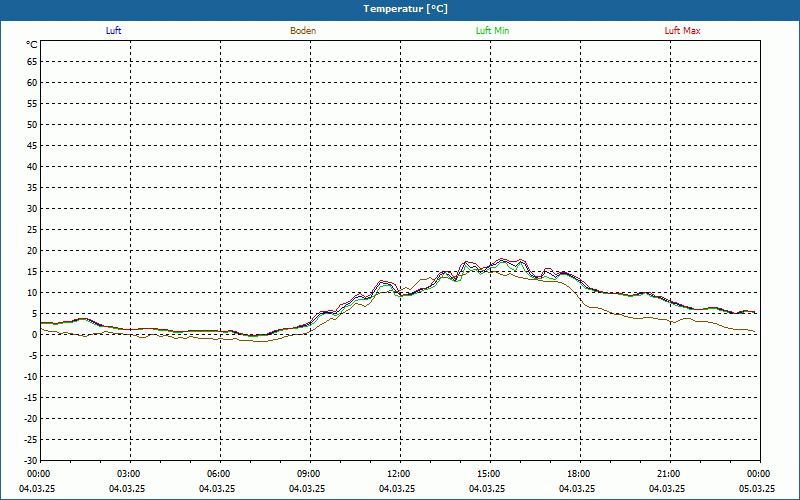Screen dimensions: 800x500
Task: Click the 20 value on the y-axis
Action: (32, 251)
